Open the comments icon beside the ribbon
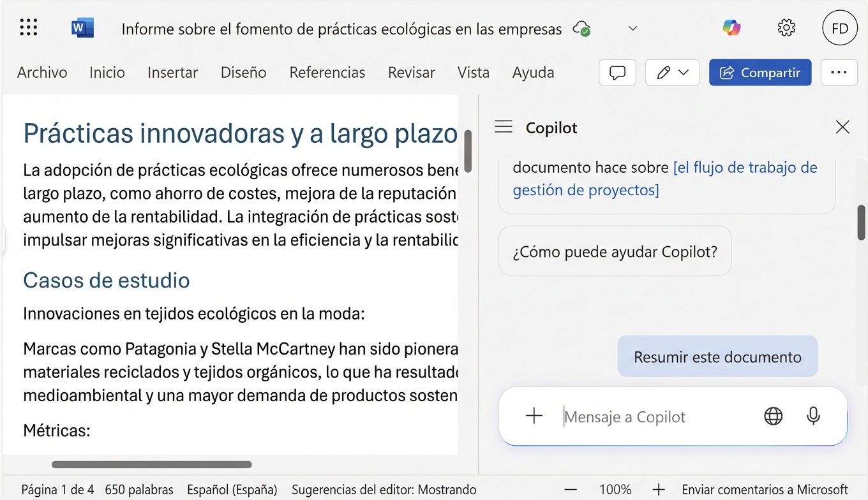Screen dimensions: 868x500 tap(617, 72)
